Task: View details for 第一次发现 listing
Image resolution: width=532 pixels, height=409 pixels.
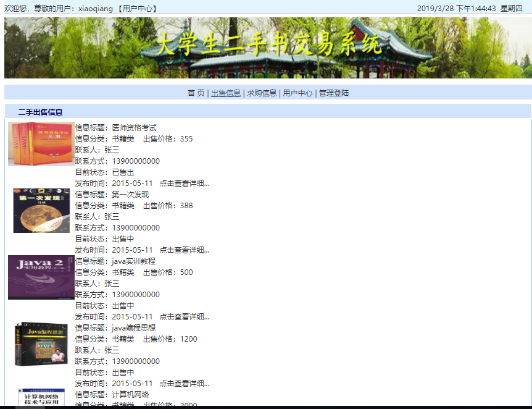Action: [185, 250]
